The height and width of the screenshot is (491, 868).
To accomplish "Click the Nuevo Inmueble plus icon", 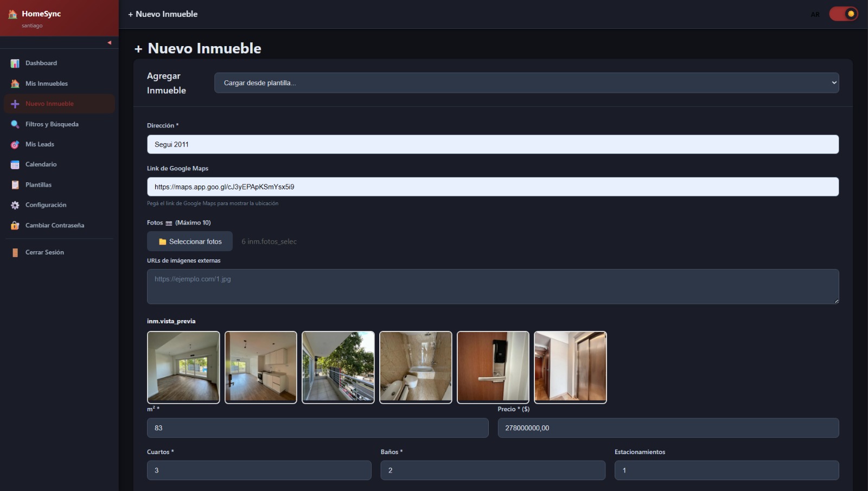I will 15,103.
